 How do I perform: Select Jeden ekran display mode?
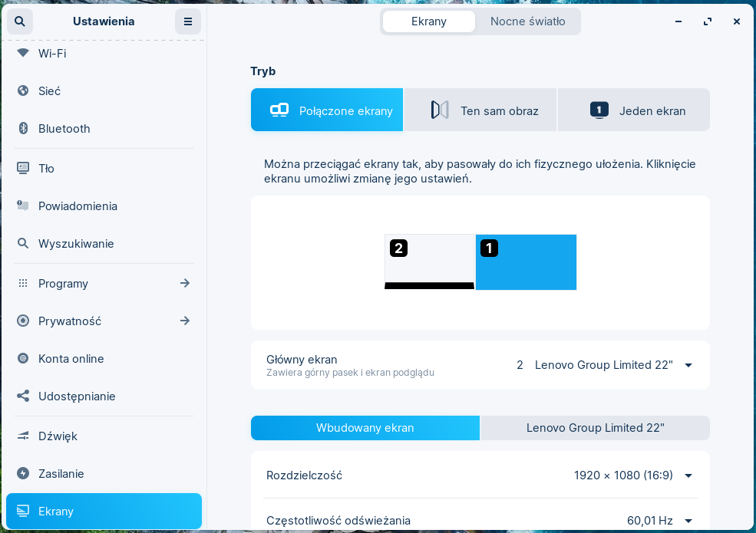pos(633,110)
